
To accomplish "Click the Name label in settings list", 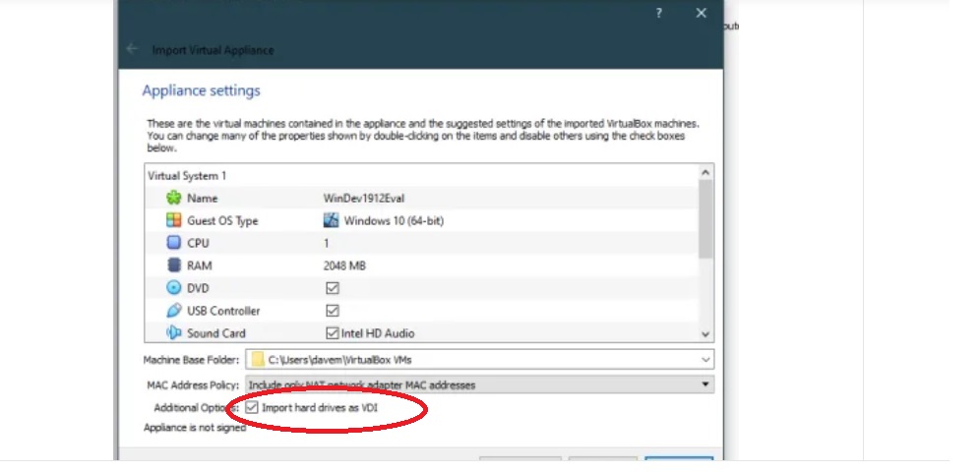I will coord(203,199).
